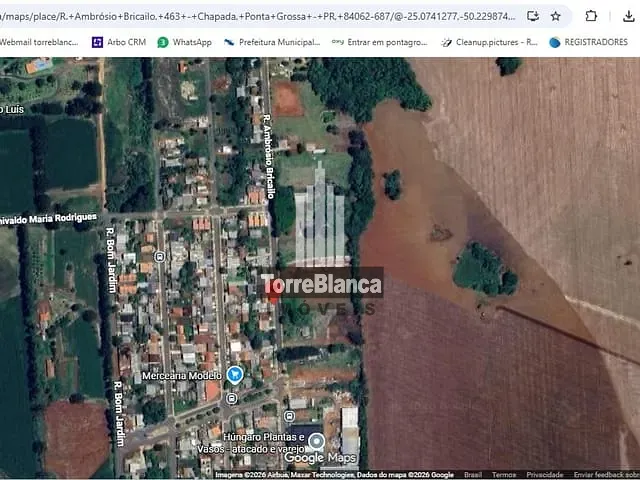Screen dimensions: 640x480
Task: Open the WhatsApp bookmark
Action: pyautogui.click(x=184, y=42)
